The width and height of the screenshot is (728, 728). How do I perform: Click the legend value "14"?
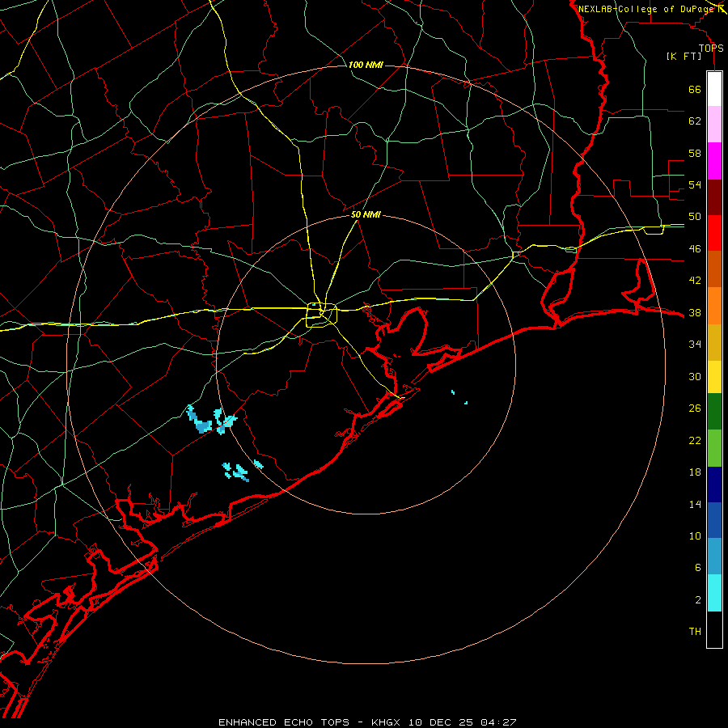pos(695,504)
